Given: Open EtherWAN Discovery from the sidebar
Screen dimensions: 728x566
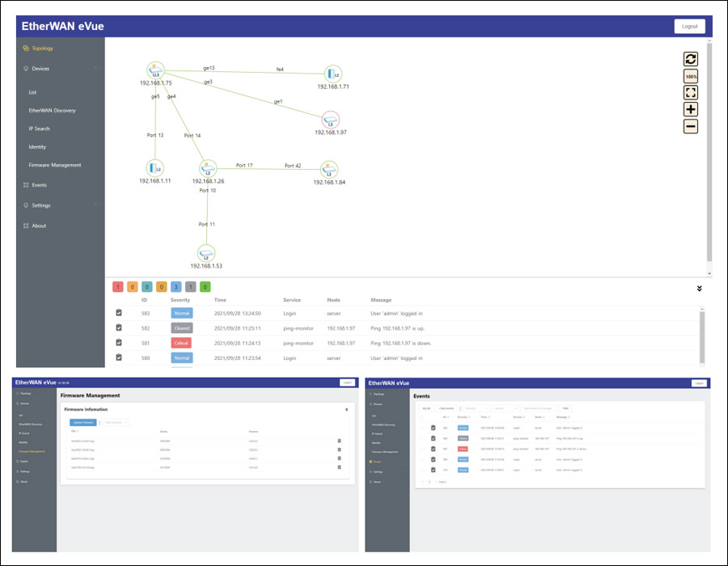Looking at the screenshot, I should (x=52, y=110).
